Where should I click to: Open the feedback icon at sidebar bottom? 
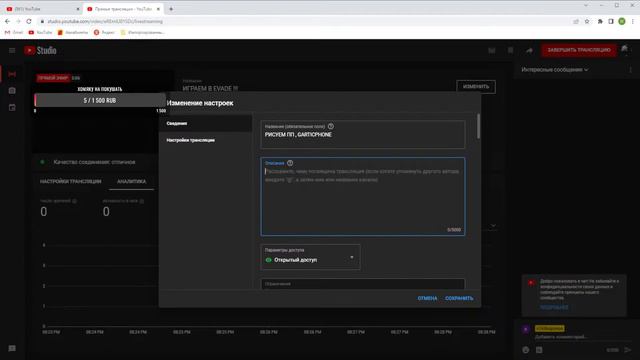(12, 348)
